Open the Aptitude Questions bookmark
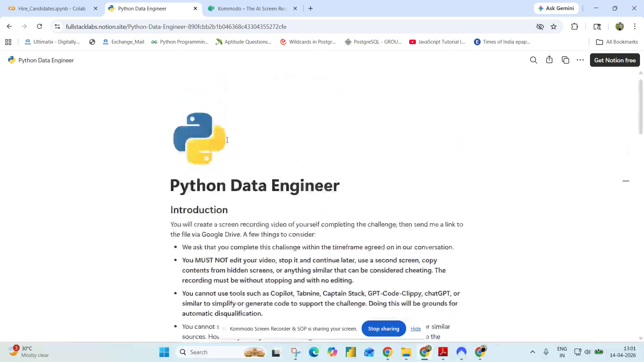 pos(244,42)
